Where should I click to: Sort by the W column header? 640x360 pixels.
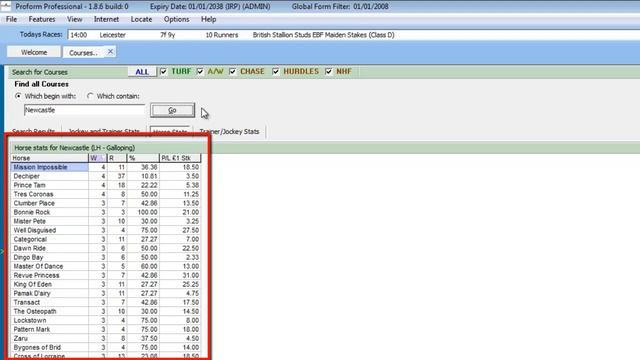pos(98,158)
